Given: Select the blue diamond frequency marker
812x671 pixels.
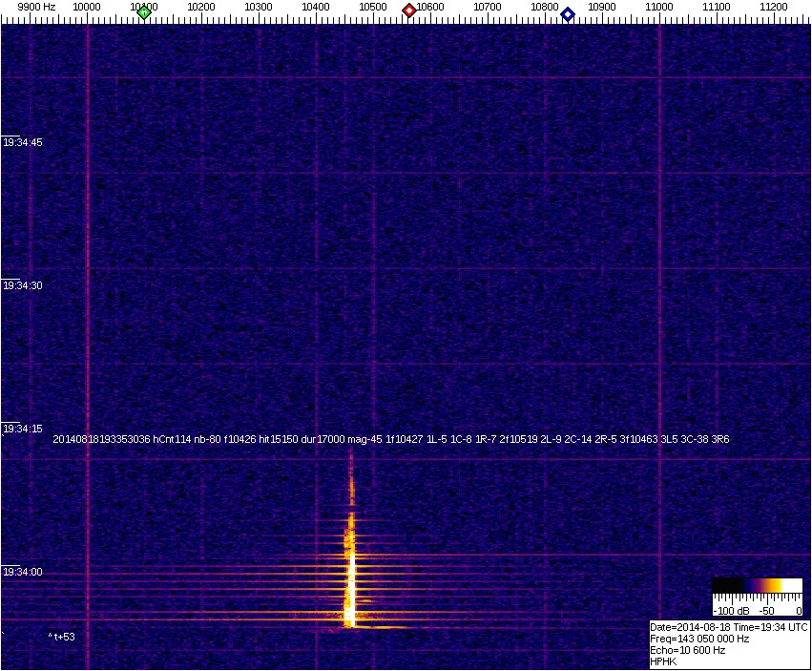Looking at the screenshot, I should (568, 14).
